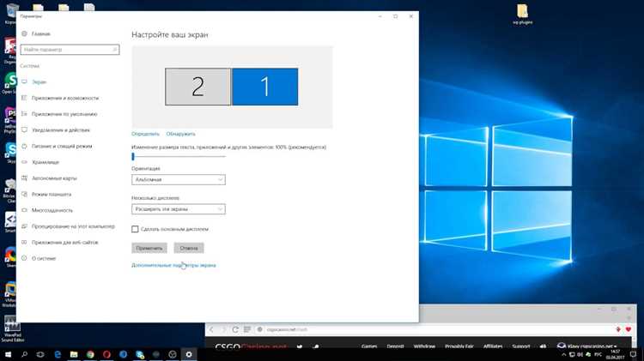The image size is (644, 361).
Task: Click the Определить identify link
Action: pyautogui.click(x=145, y=134)
